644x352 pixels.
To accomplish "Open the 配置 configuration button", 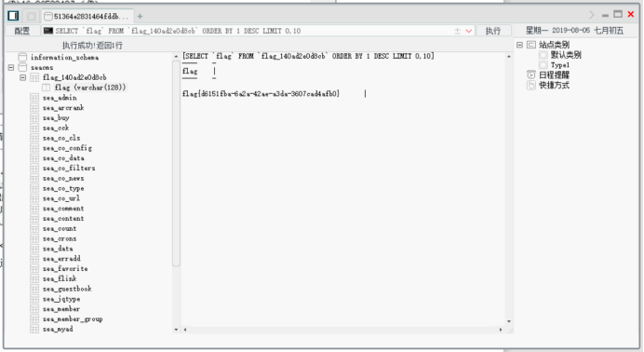I will click(x=22, y=31).
